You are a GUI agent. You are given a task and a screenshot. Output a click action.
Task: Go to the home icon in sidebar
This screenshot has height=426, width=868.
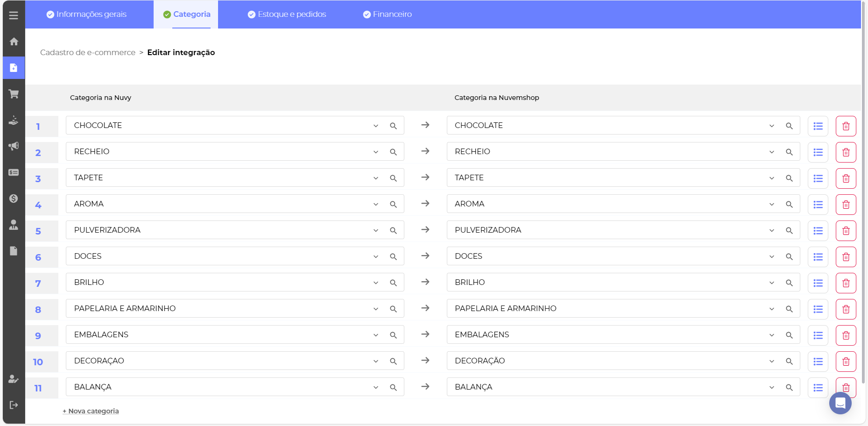[x=14, y=42]
